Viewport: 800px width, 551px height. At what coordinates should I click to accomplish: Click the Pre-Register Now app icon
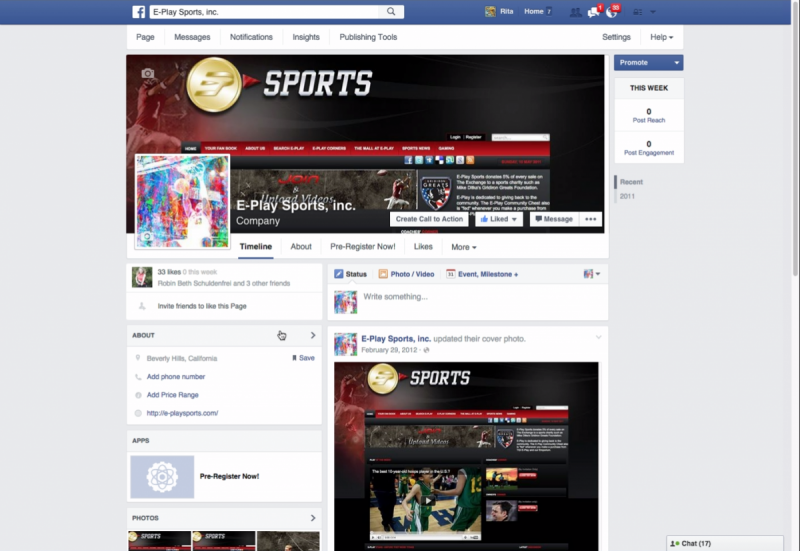162,477
